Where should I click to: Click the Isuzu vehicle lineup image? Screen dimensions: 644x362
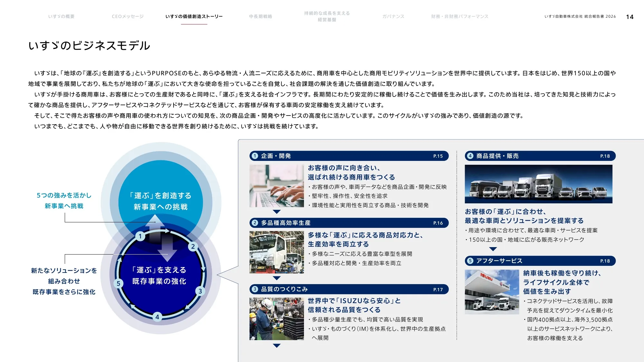pyautogui.click(x=538, y=184)
